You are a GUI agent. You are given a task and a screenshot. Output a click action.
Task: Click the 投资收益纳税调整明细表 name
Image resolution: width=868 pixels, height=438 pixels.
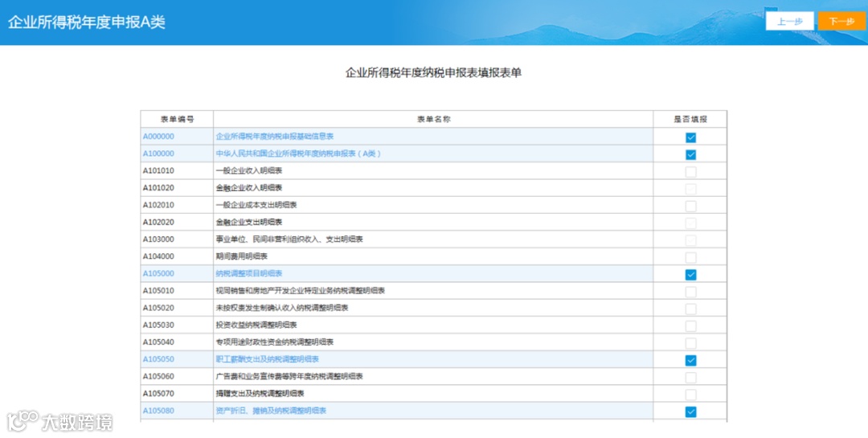tap(256, 325)
